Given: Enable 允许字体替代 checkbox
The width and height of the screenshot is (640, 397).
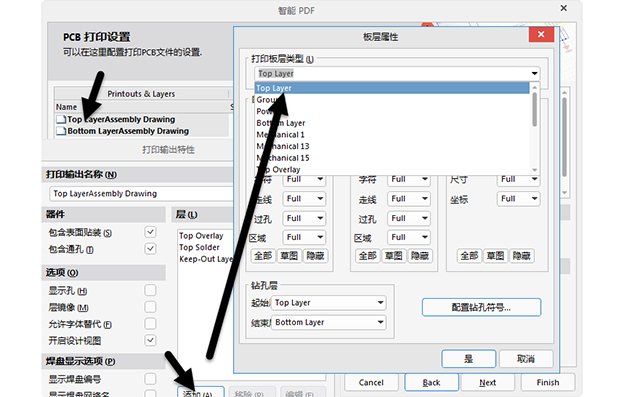Looking at the screenshot, I should 150,324.
